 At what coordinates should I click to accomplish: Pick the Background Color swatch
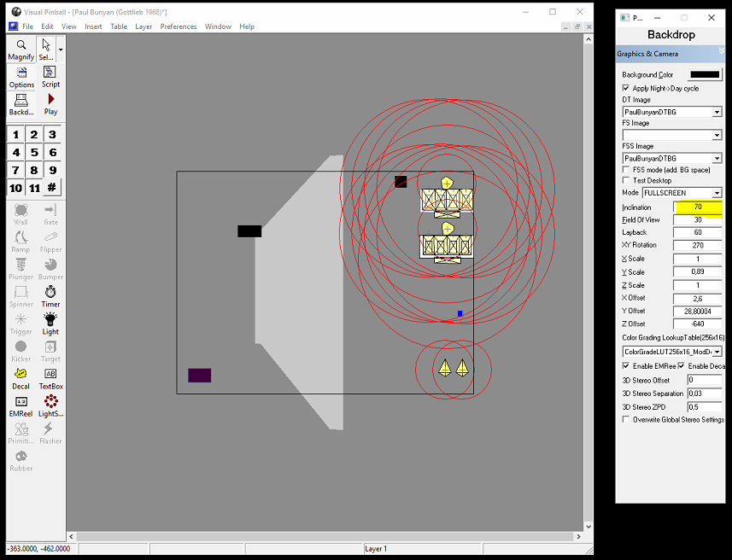(x=705, y=74)
